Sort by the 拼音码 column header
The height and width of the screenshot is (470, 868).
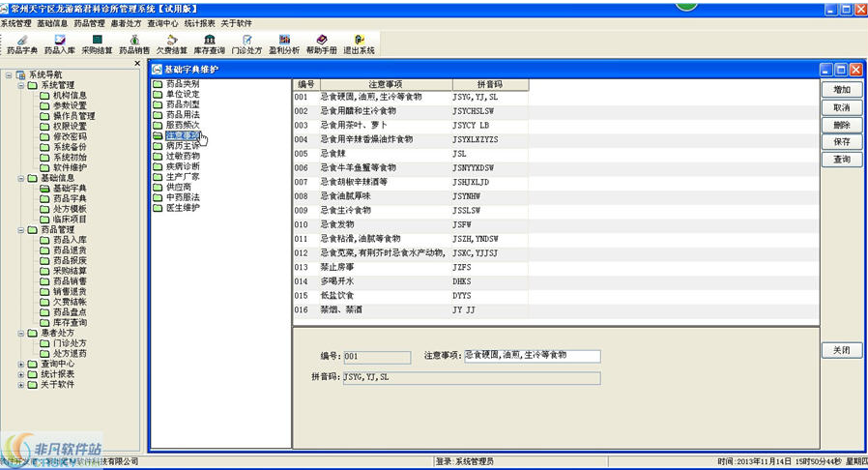pos(490,85)
